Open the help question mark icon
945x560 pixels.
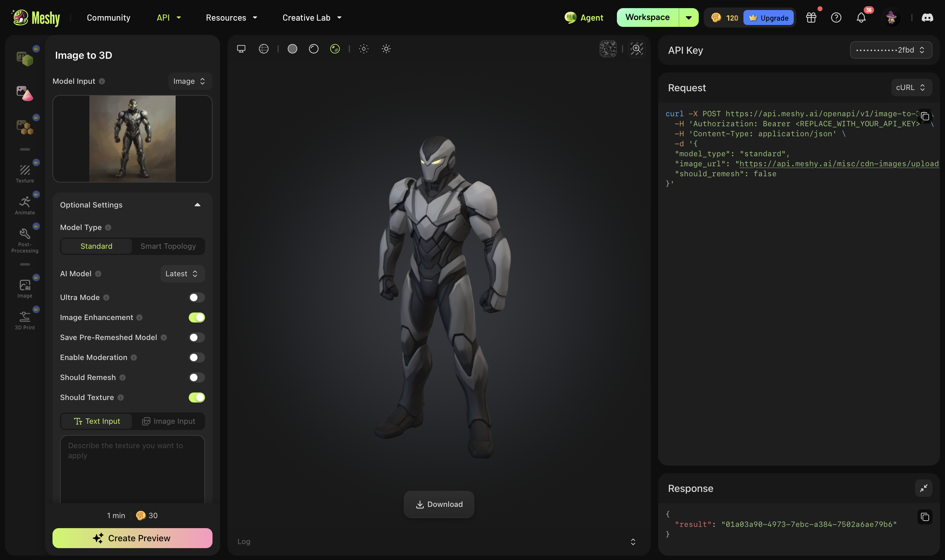[x=836, y=18]
